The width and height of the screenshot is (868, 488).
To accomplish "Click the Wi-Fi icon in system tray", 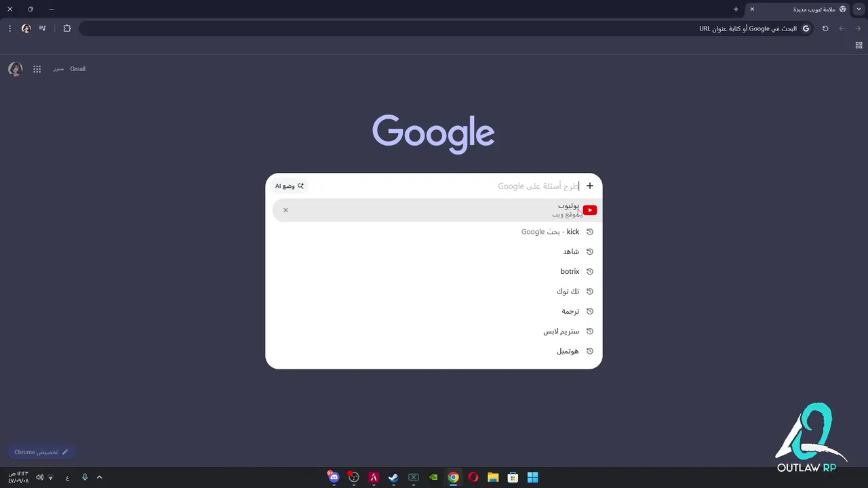I will click(50, 477).
